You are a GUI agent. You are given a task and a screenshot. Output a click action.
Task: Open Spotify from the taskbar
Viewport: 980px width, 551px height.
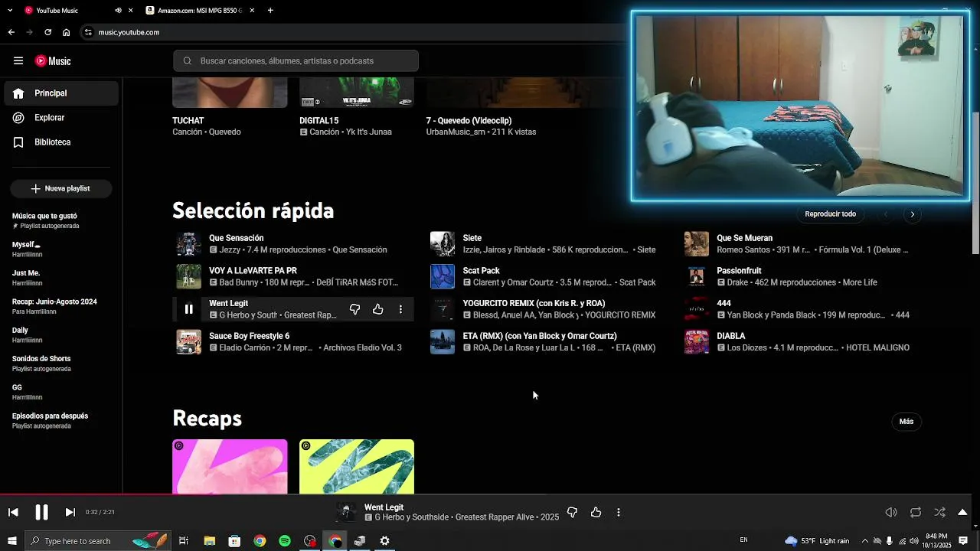(x=285, y=541)
